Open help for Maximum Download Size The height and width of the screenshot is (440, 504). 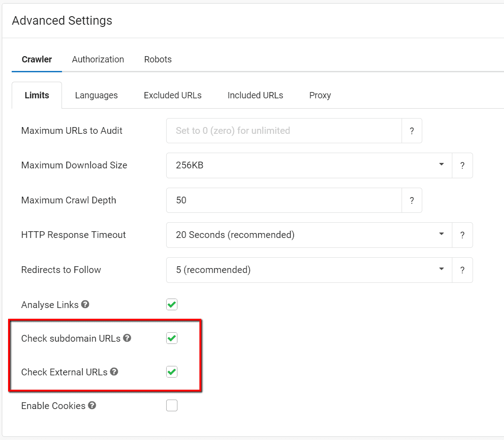(462, 165)
